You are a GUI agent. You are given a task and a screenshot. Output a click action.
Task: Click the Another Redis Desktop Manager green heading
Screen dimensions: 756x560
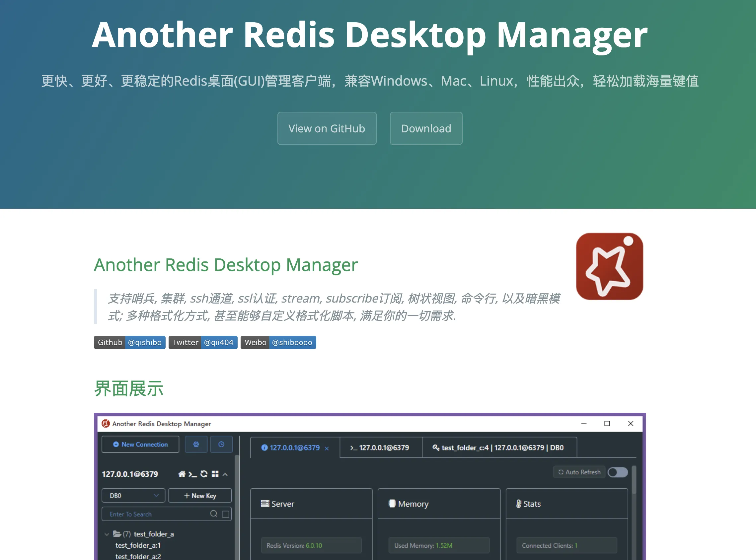coord(226,265)
